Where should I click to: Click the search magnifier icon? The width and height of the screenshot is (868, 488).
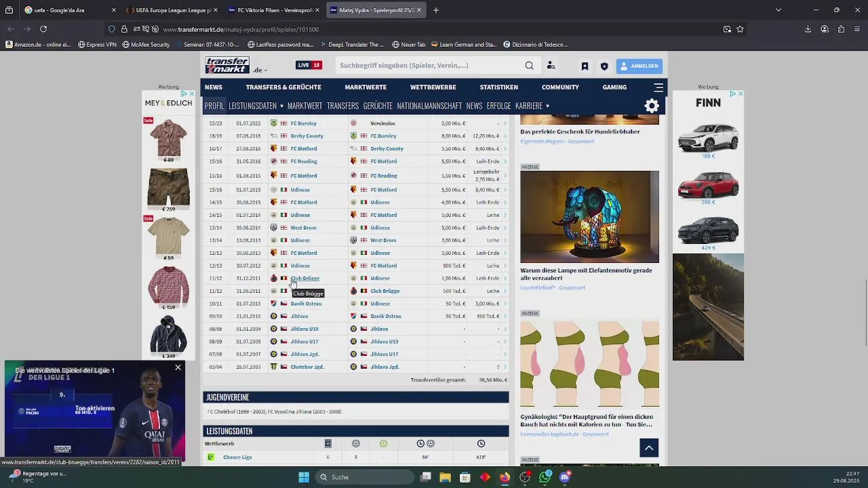[x=529, y=66]
